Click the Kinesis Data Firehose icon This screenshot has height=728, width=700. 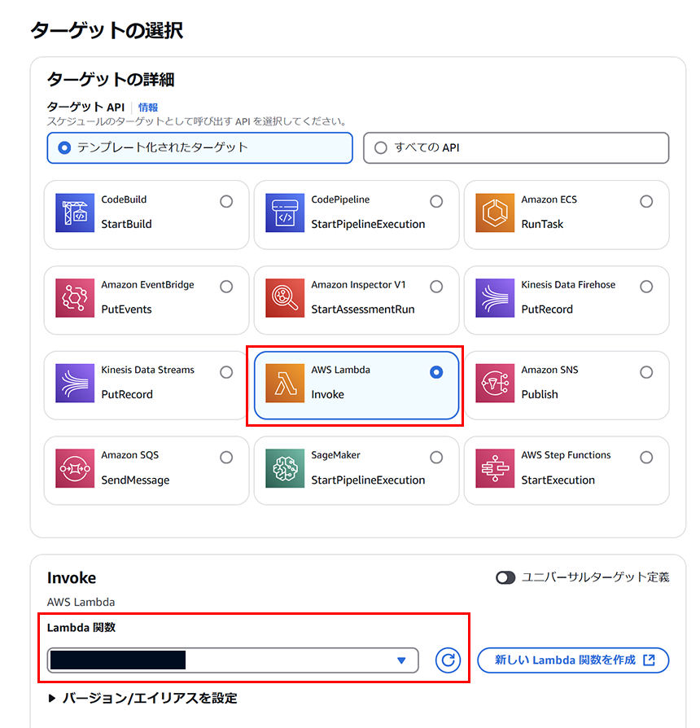pyautogui.click(x=495, y=298)
